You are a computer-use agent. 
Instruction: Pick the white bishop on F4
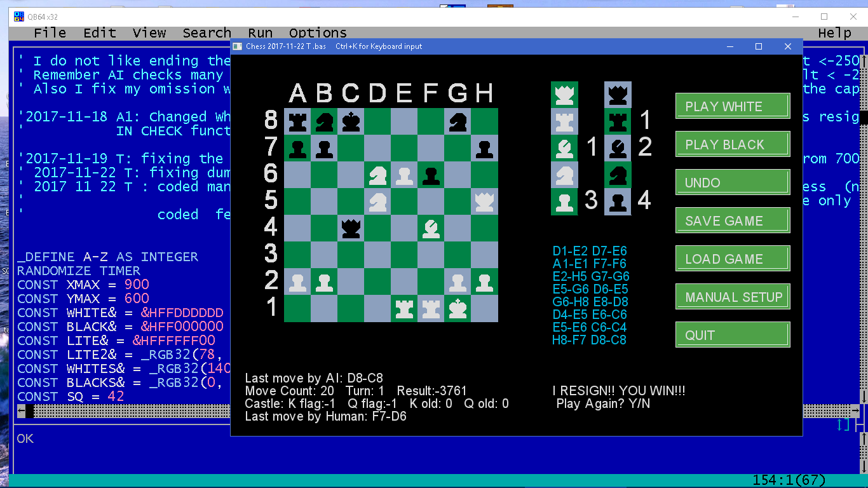coord(431,228)
